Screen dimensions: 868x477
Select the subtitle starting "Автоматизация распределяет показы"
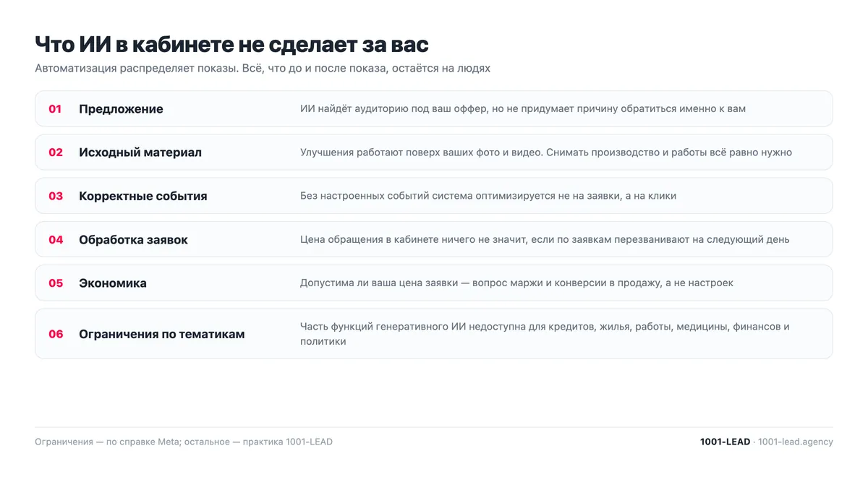[x=263, y=68]
